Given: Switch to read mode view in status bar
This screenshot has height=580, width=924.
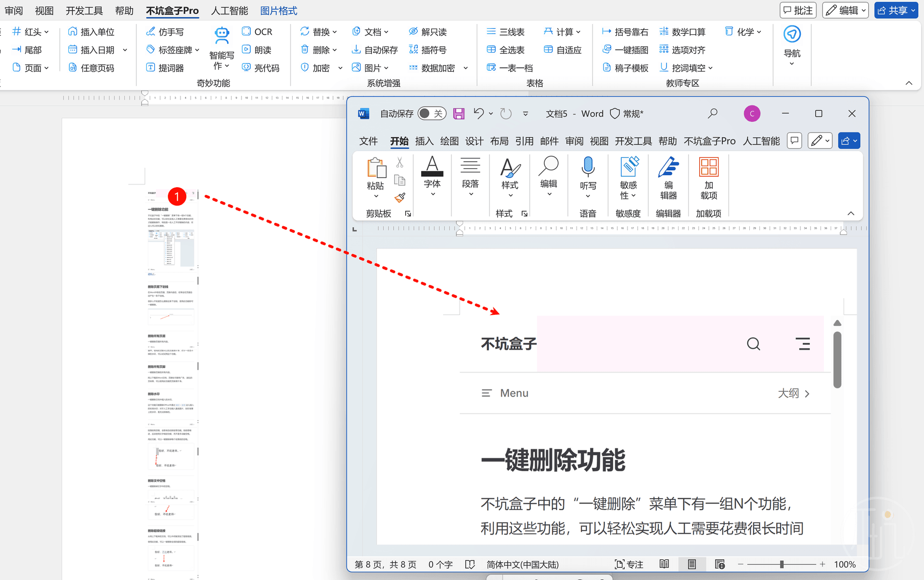Looking at the screenshot, I should click(x=664, y=564).
